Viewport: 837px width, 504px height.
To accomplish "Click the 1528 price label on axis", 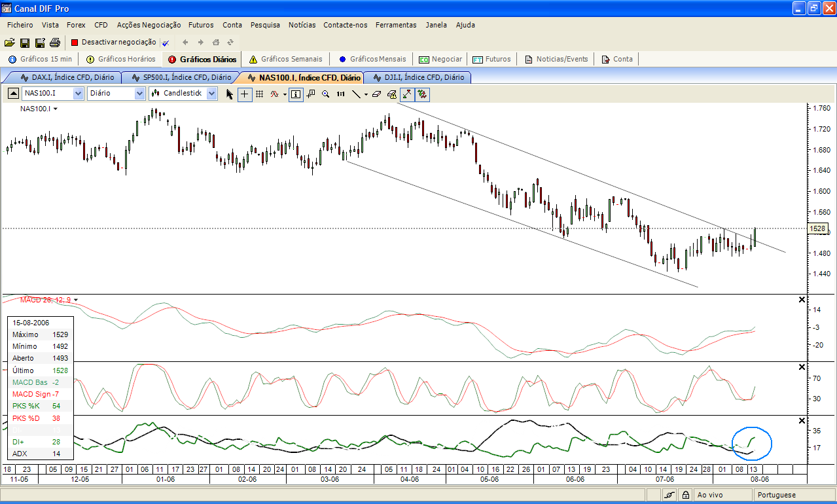I will [817, 228].
